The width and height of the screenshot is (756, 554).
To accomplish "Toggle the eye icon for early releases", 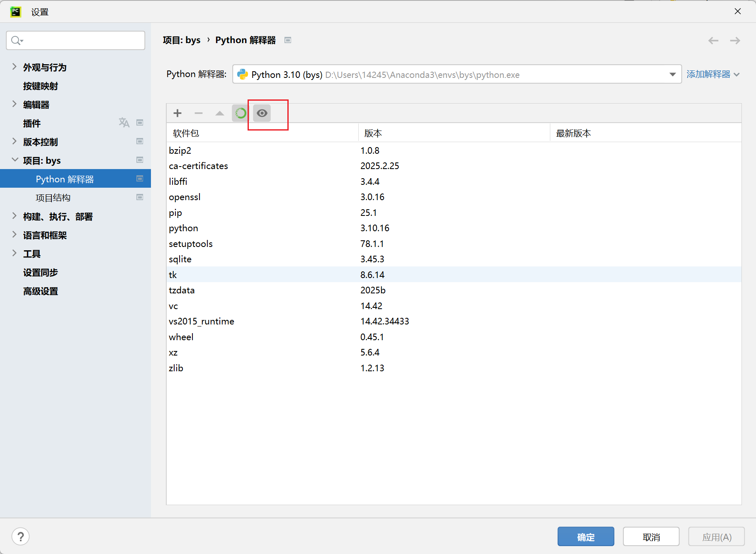I will [x=262, y=113].
